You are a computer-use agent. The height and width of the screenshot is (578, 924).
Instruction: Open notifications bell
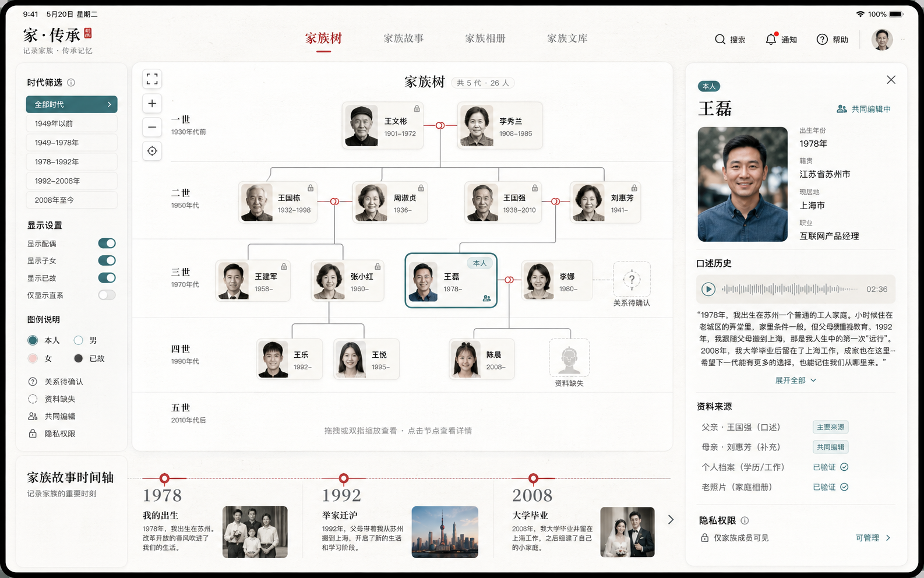click(771, 39)
